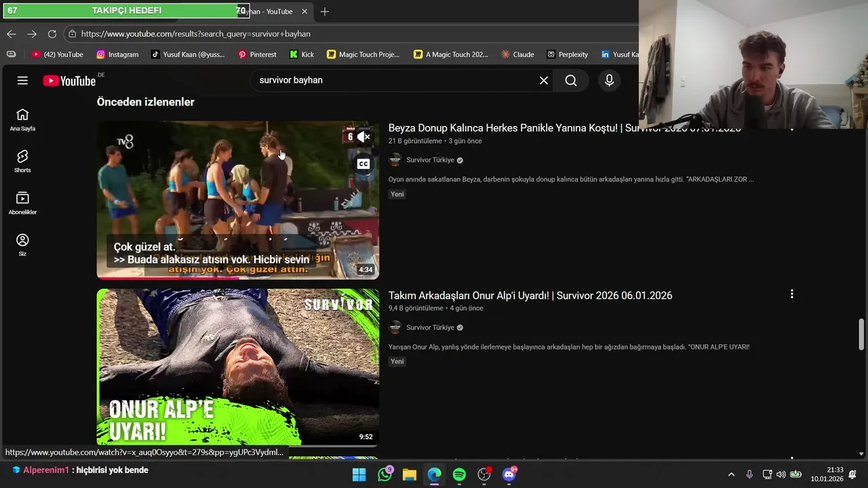Open Ana Sayfa in the sidebar
The height and width of the screenshot is (488, 868).
pos(22,120)
